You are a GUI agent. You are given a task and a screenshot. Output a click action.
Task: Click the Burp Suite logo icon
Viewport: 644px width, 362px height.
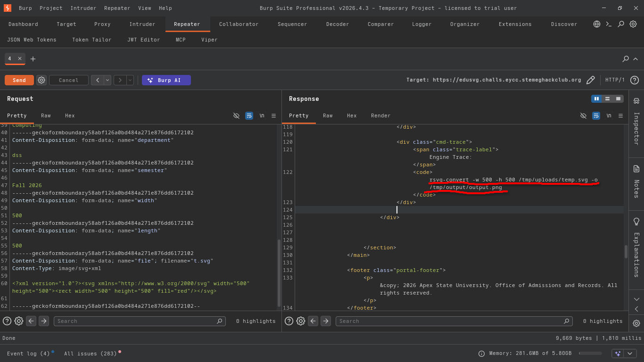tap(8, 8)
